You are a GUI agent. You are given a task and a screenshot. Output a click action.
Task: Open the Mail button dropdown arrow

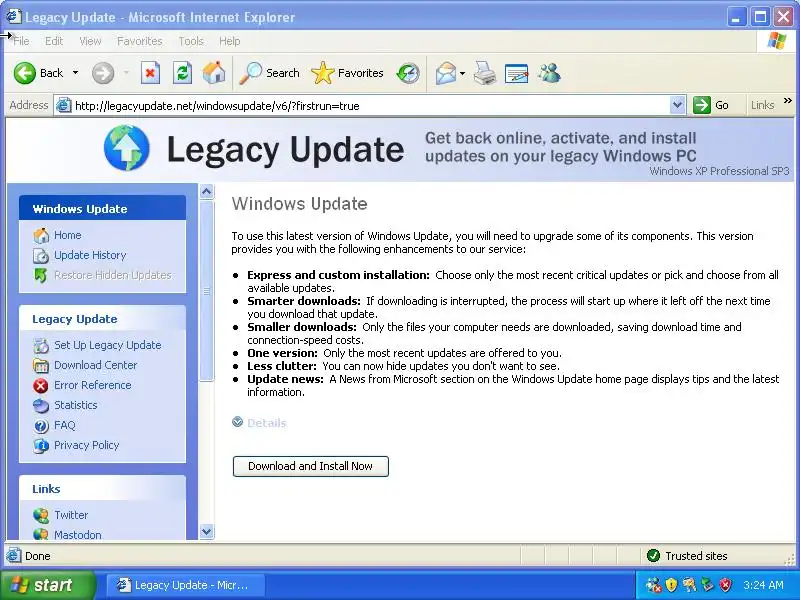[462, 73]
